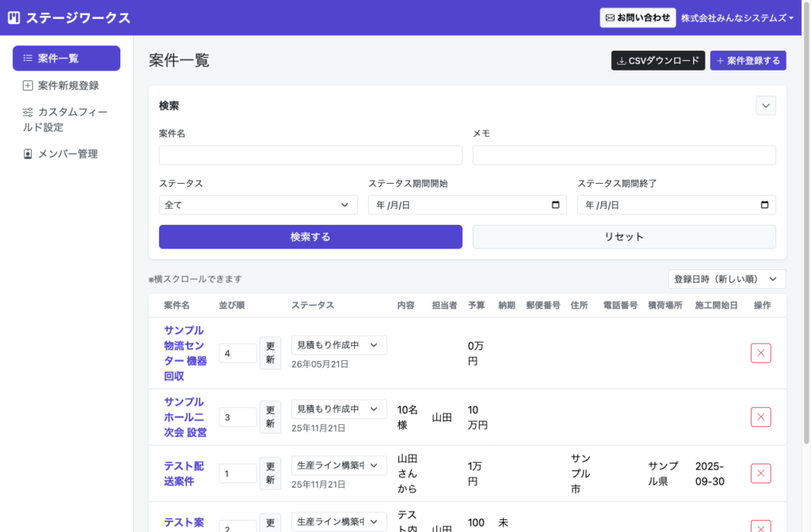This screenshot has width=811, height=532.
Task: Click 更新 button for order 3 row
Action: click(x=270, y=416)
